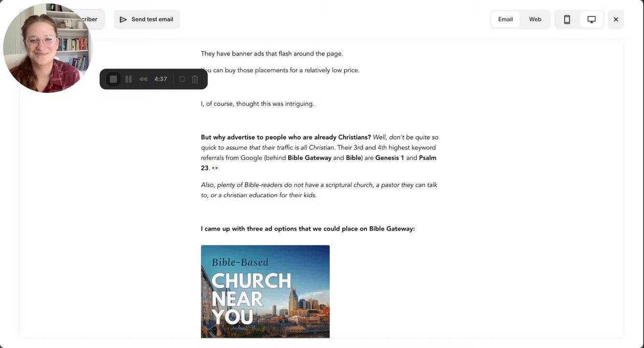This screenshot has width=644, height=348.
Task: Switch to mobile phone preview
Action: click(567, 19)
